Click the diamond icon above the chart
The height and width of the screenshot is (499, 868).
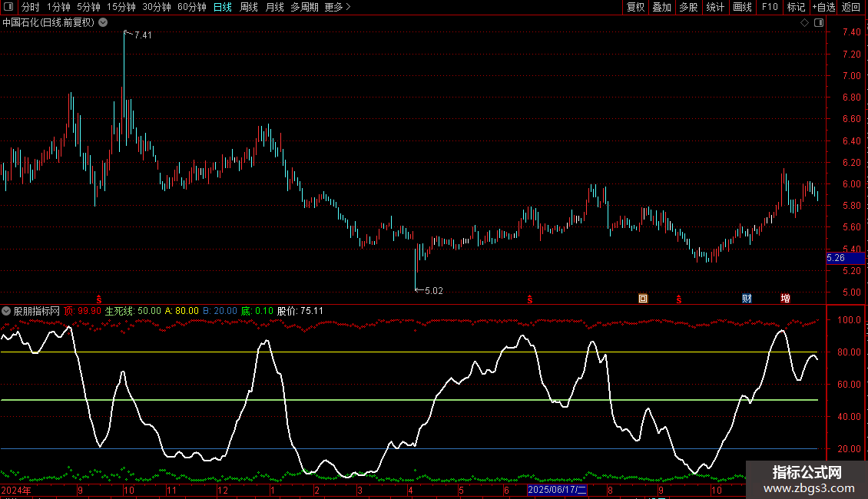[x=805, y=23]
